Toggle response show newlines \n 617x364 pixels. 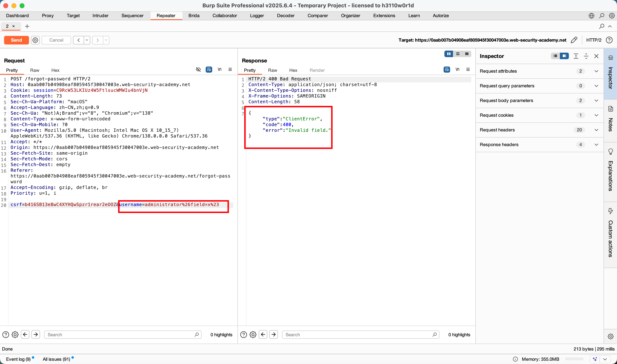457,69
